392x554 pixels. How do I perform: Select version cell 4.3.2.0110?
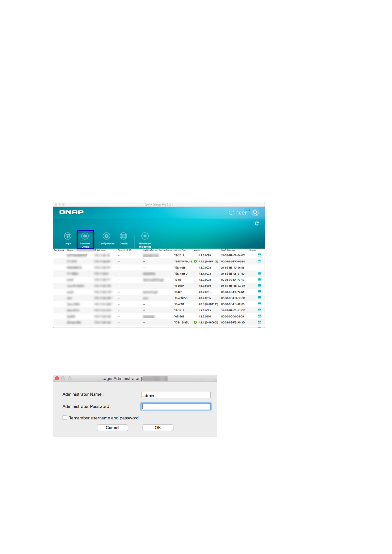point(205,316)
